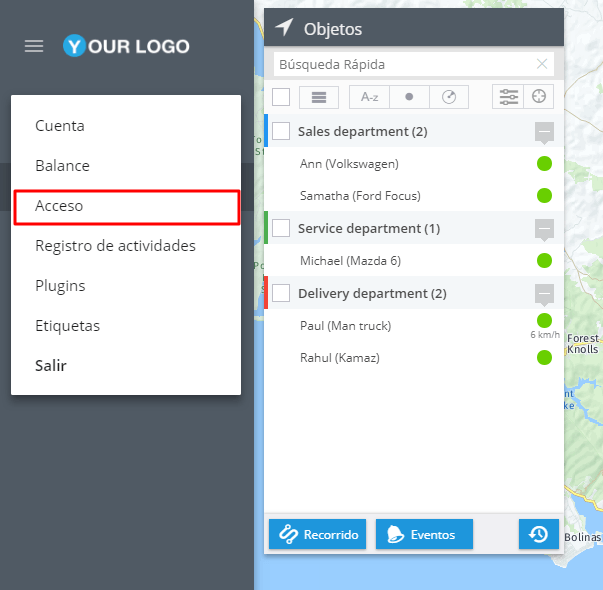
Task: Click the Delivery department (2) heading
Action: [372, 293]
